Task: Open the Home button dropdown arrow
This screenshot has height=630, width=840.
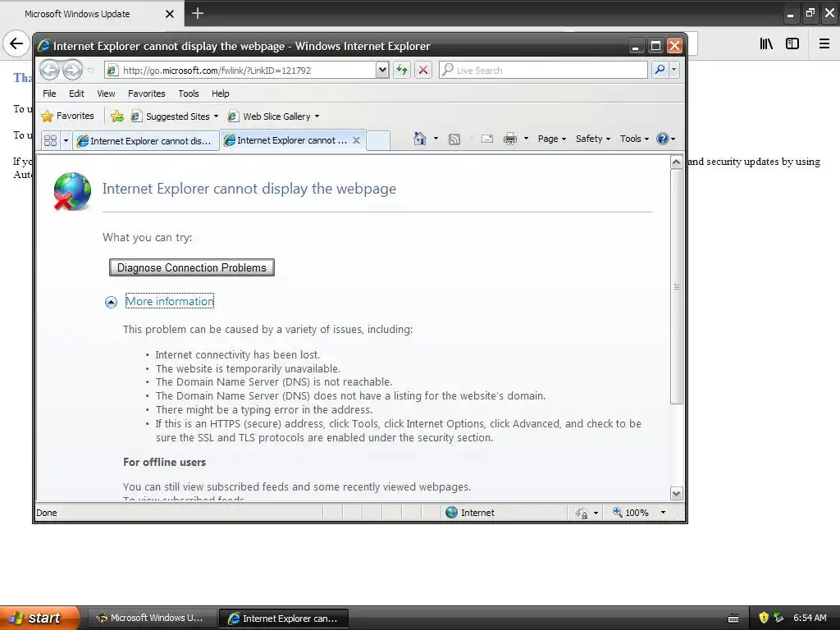Action: [x=436, y=139]
